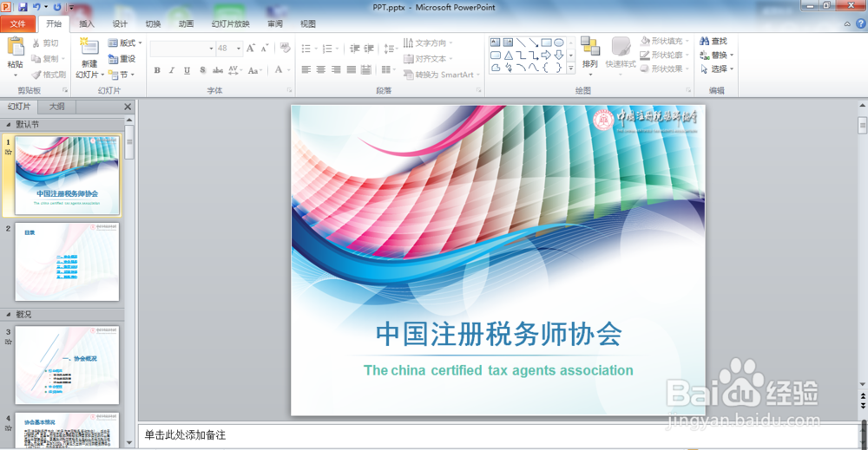This screenshot has width=868, height=450.
Task: Switch to the 大纲 (Outline) pane tab
Action: [x=56, y=107]
